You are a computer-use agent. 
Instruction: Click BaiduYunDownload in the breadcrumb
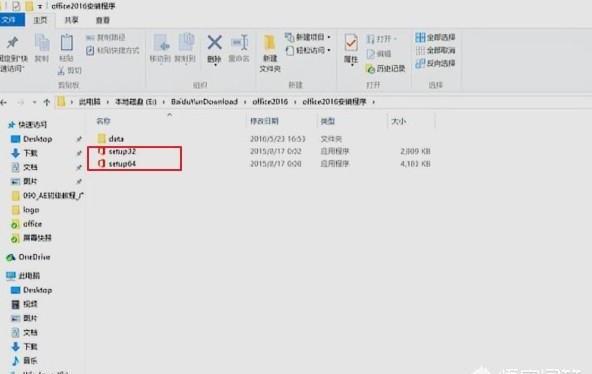point(204,102)
